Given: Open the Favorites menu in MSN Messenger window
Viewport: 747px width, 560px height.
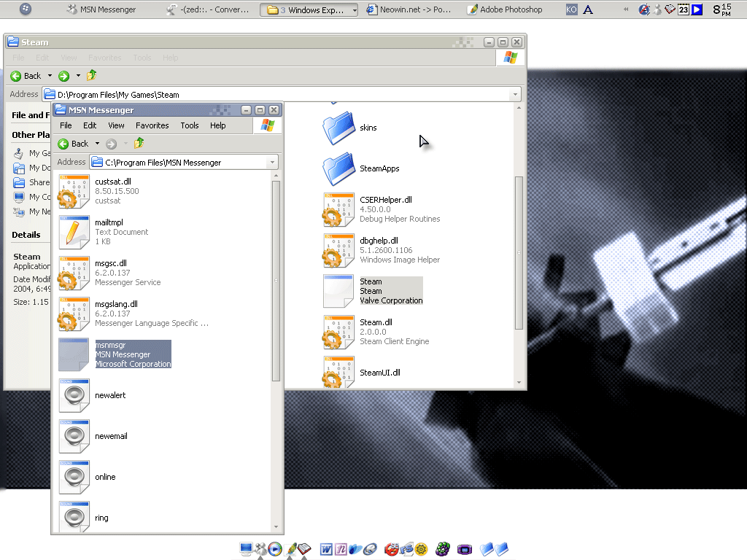Looking at the screenshot, I should point(152,125).
